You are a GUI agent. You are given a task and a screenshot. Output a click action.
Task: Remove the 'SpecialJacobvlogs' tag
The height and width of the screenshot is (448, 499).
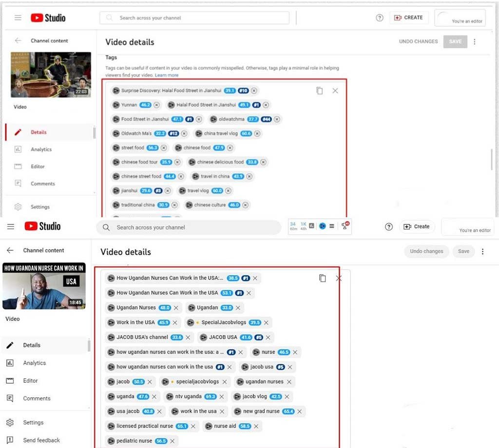click(266, 322)
